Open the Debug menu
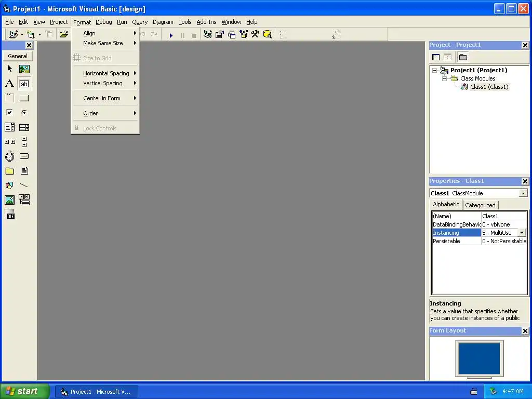The image size is (532, 399). (103, 22)
